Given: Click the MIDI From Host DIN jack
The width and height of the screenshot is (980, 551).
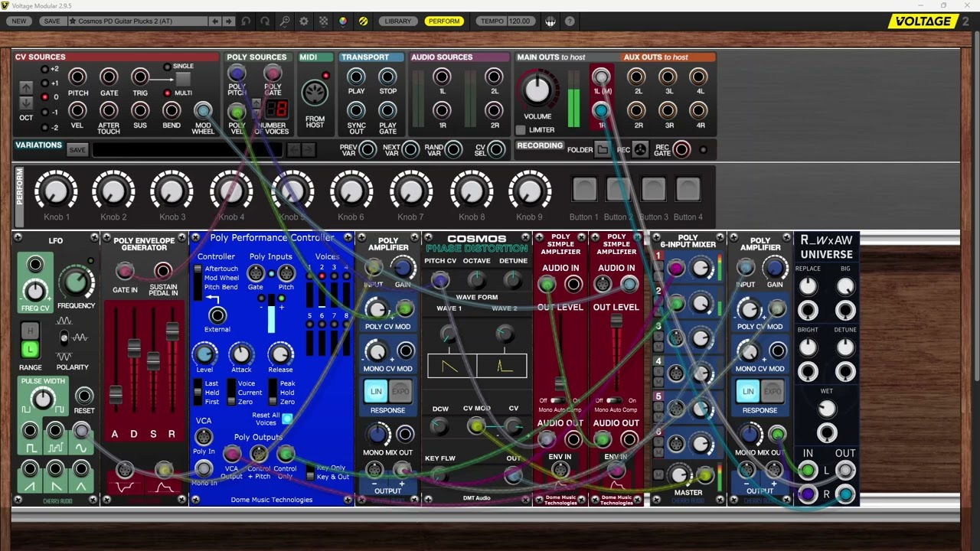Looking at the screenshot, I should (315, 93).
